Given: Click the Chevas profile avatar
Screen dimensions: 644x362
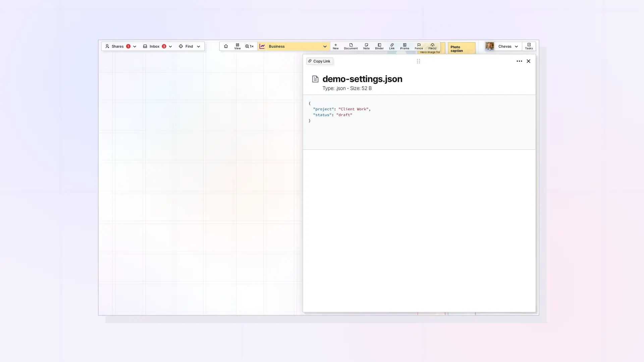Looking at the screenshot, I should (x=490, y=46).
